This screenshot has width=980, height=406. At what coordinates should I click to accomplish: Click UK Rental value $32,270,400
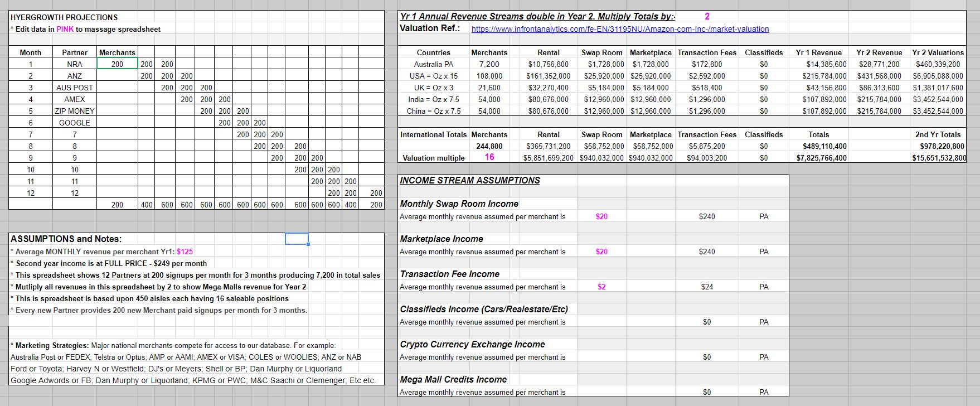[548, 88]
